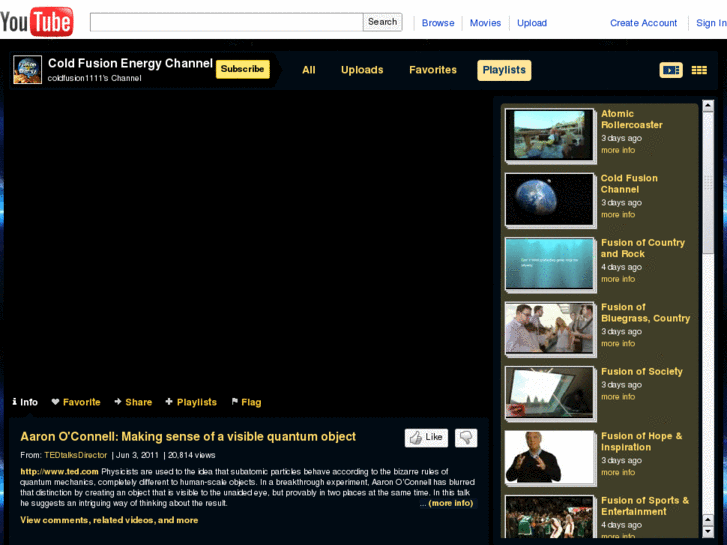Click the Fusion of Bluegrass, Country title

pyautogui.click(x=645, y=313)
